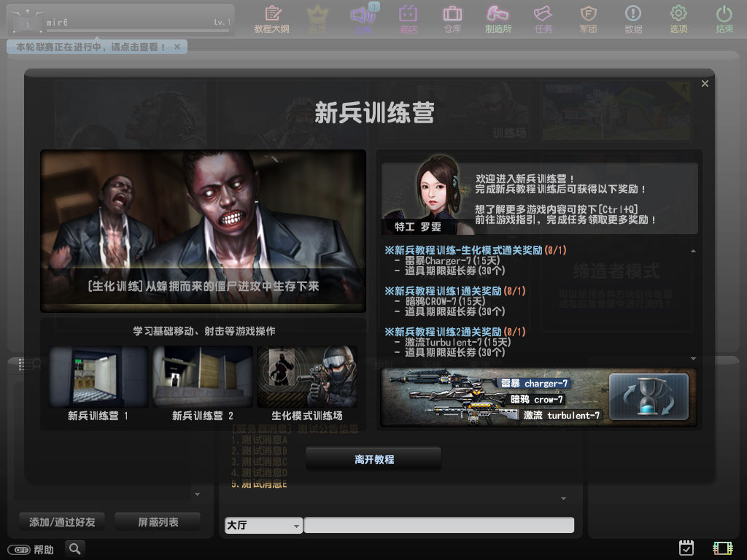
Task: Click the list-search icon above friends panel
Action: click(29, 365)
